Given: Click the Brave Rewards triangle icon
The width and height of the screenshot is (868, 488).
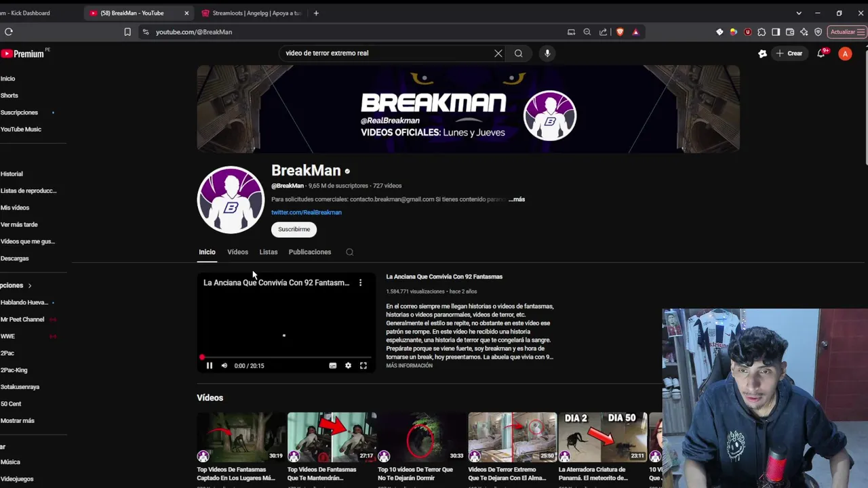Looking at the screenshot, I should tap(635, 32).
